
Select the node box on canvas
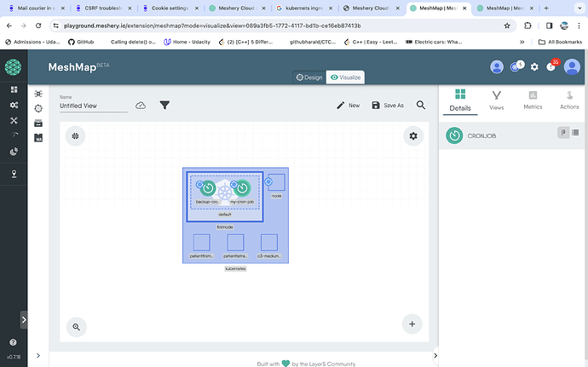276,182
